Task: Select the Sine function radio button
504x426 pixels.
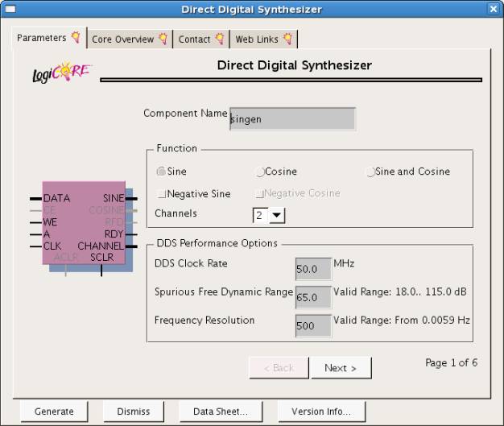Action: 161,172
